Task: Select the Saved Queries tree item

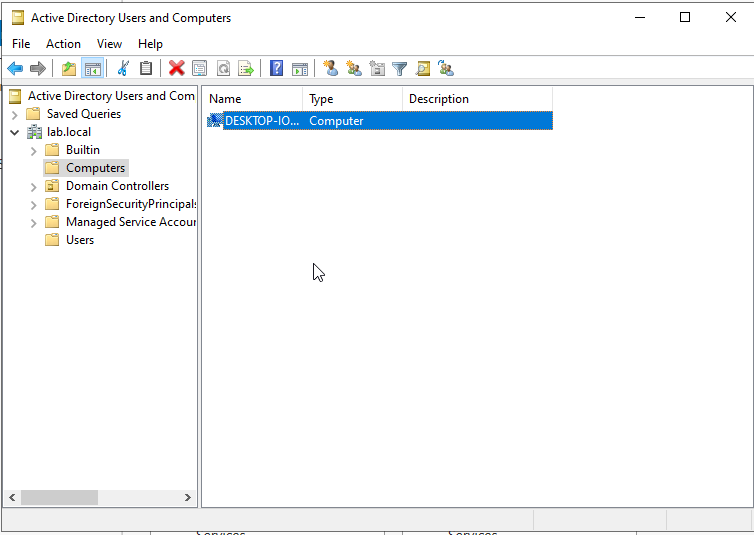Action: click(84, 114)
